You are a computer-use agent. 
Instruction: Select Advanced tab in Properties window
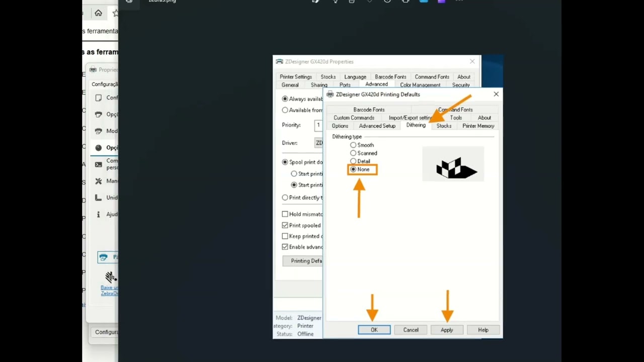(376, 84)
